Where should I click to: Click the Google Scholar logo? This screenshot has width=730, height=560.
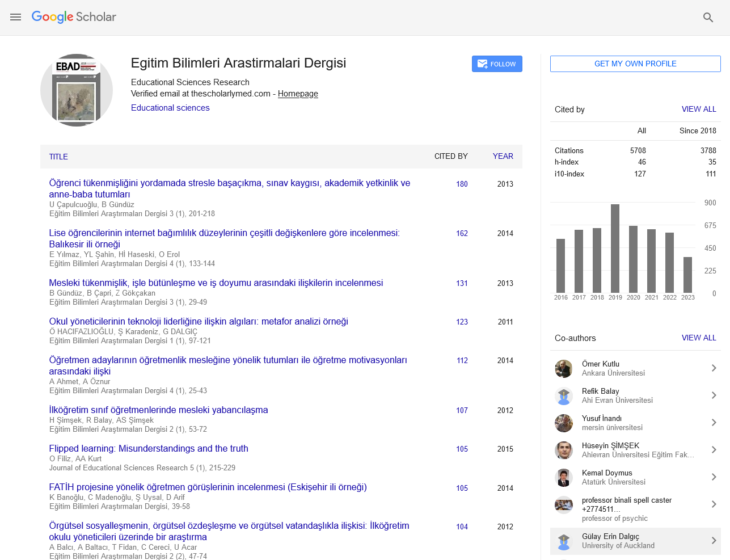tap(74, 17)
